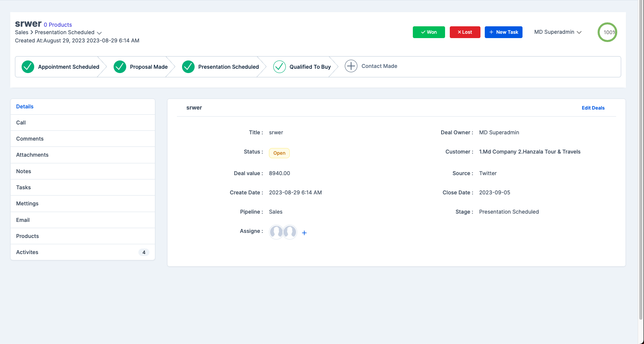Screen dimensions: 644x344
Task: Expand the Presentation Scheduled stage chevron
Action: [x=99, y=33]
